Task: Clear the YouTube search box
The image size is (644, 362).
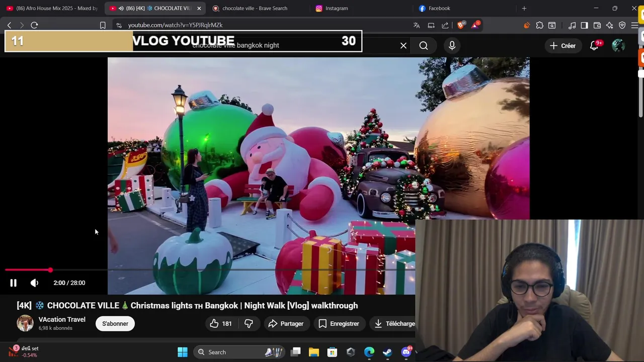Action: pyautogui.click(x=404, y=46)
